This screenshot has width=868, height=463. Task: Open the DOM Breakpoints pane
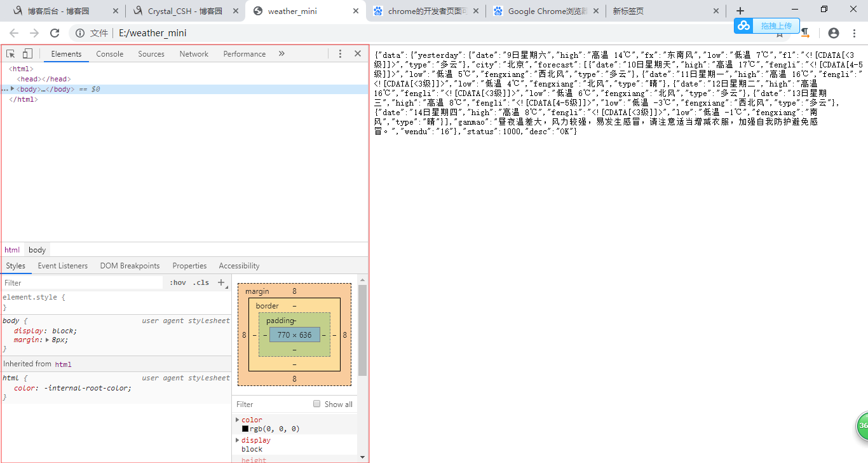click(130, 266)
